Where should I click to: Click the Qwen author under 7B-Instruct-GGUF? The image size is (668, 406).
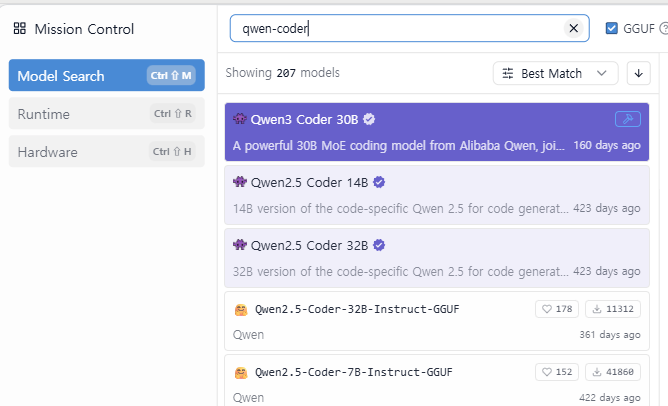[x=248, y=398]
